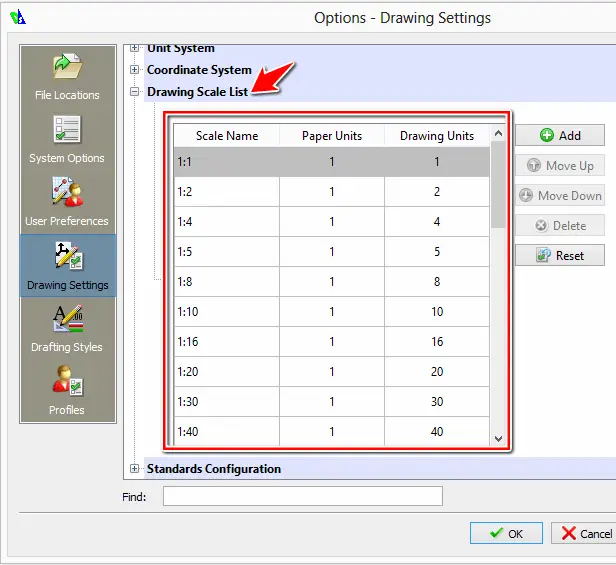The image size is (616, 565).
Task: Open the User Preferences icon
Action: 67,192
